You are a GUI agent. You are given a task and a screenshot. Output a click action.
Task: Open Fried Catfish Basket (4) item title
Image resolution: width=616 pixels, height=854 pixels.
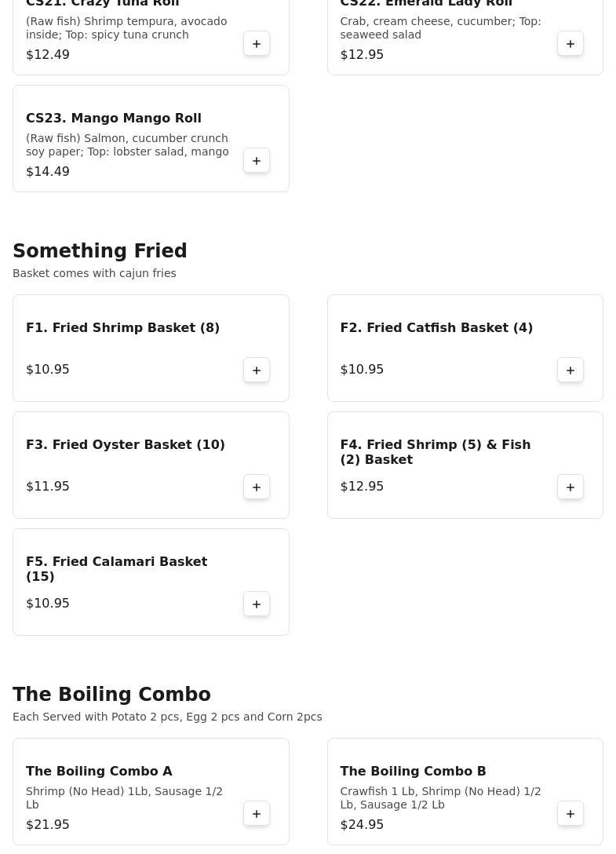point(436,328)
